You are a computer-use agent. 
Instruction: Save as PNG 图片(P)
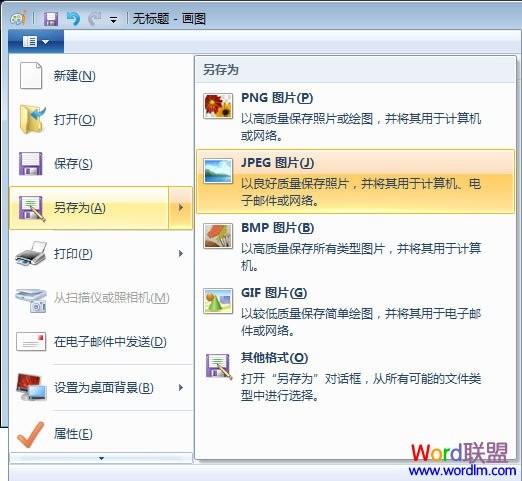pos(355,117)
